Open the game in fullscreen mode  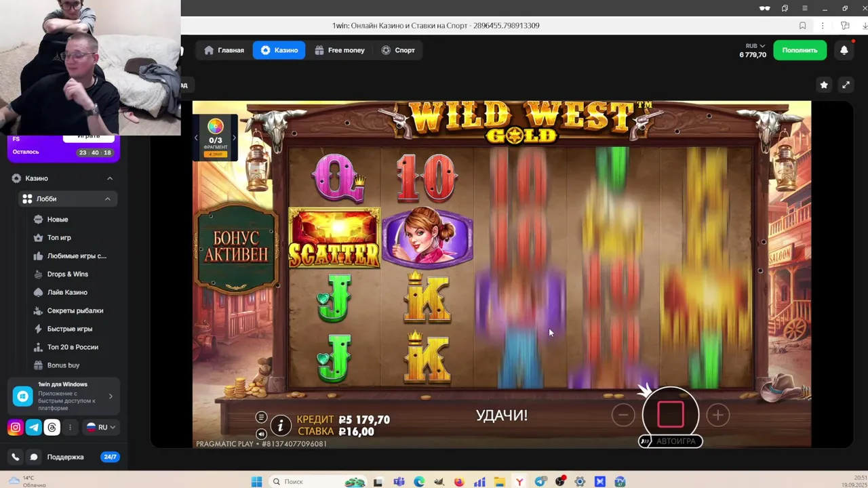point(846,85)
